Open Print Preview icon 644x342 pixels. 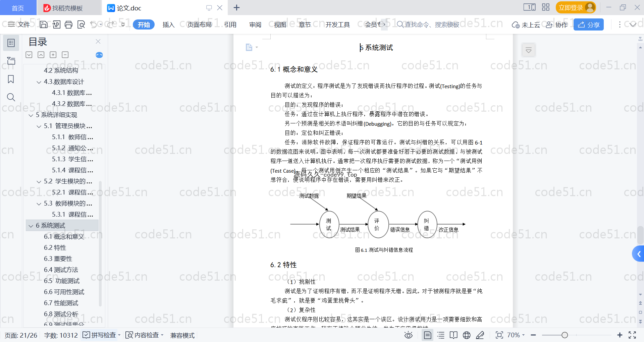(81, 24)
